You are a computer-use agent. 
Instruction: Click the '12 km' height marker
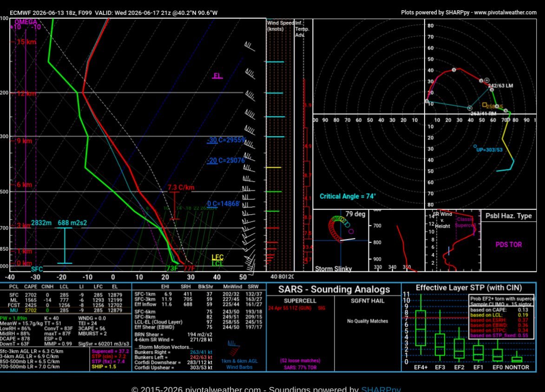pyautogui.click(x=26, y=93)
